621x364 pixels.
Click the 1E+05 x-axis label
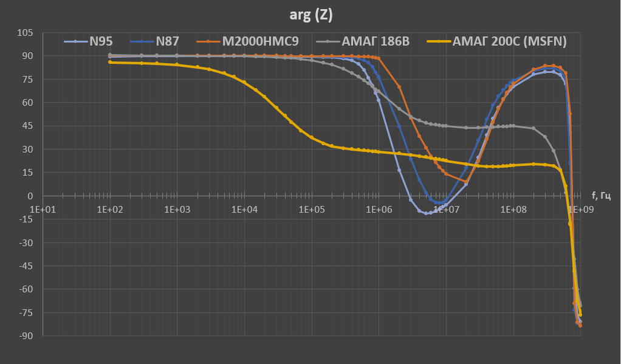[312, 210]
